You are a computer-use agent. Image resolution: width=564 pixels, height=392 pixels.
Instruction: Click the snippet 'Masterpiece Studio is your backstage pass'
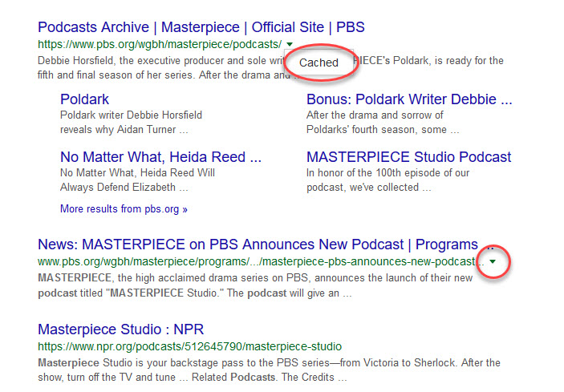click(269, 370)
